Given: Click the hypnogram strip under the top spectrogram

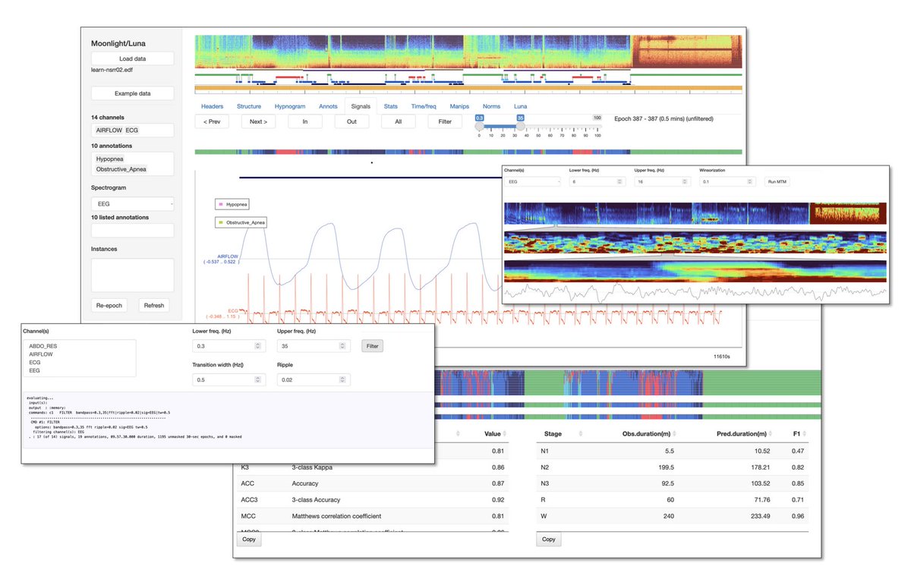Looking at the screenshot, I should pyautogui.click(x=468, y=79).
